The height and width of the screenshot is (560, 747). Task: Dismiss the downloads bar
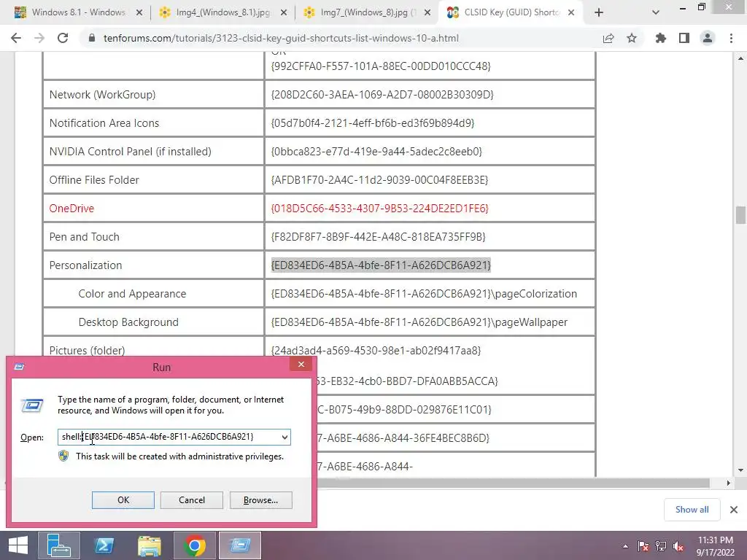pyautogui.click(x=734, y=510)
